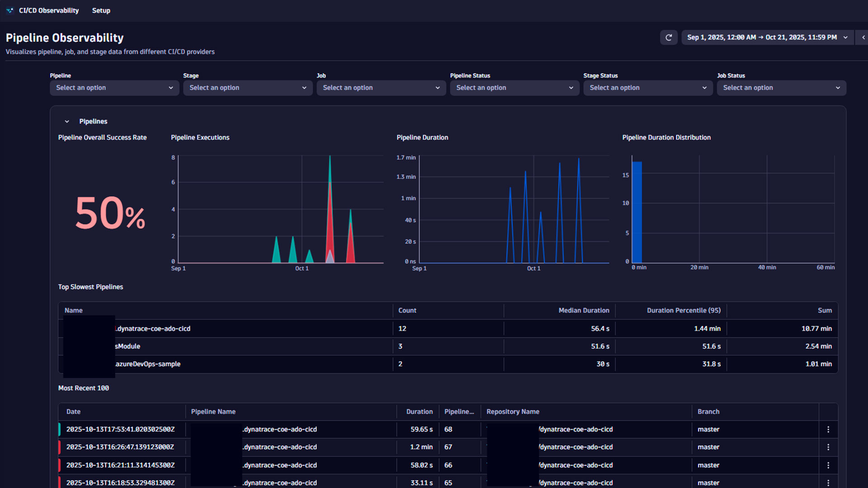Open row actions for the 58.02 s pipeline run
This screenshot has width=868, height=488.
pos(829,465)
